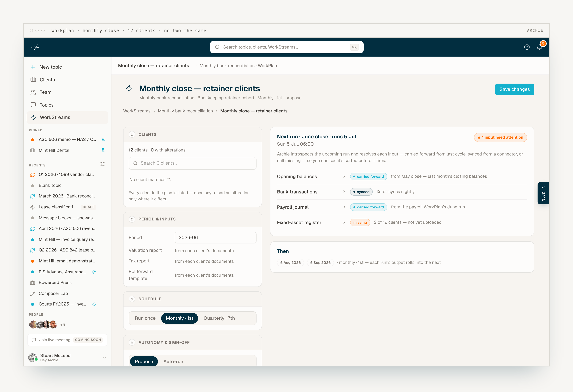The height and width of the screenshot is (392, 573).
Task: Expand the Opening balances input row chevron
Action: (x=344, y=176)
